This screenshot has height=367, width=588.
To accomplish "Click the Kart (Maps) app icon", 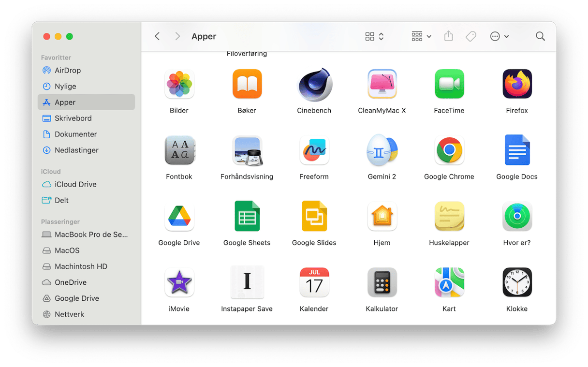I will 449,282.
